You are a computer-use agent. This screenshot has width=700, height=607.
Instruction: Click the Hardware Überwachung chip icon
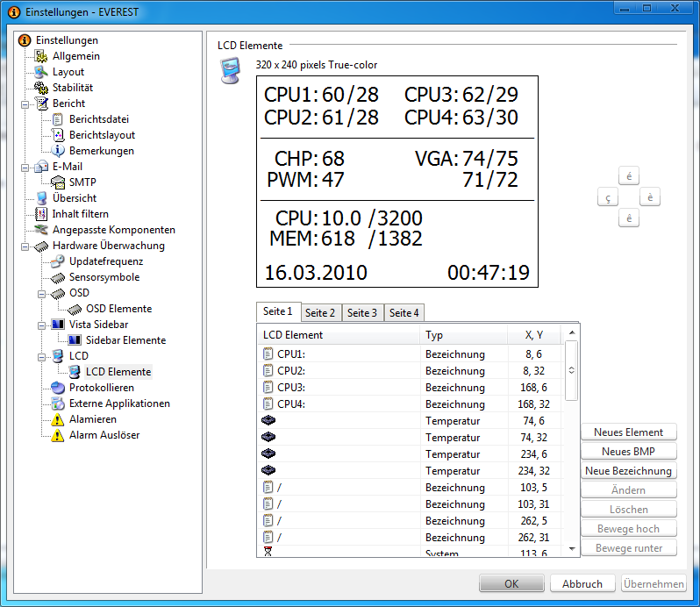[x=41, y=246]
